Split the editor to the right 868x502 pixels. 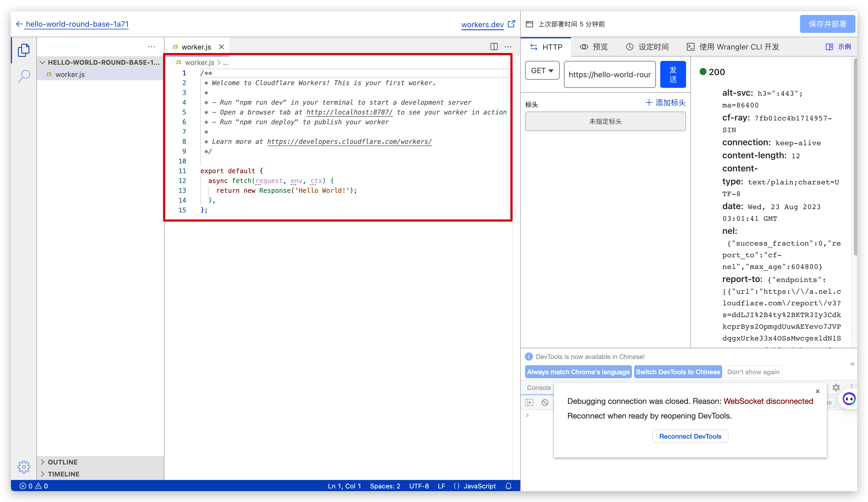[494, 47]
